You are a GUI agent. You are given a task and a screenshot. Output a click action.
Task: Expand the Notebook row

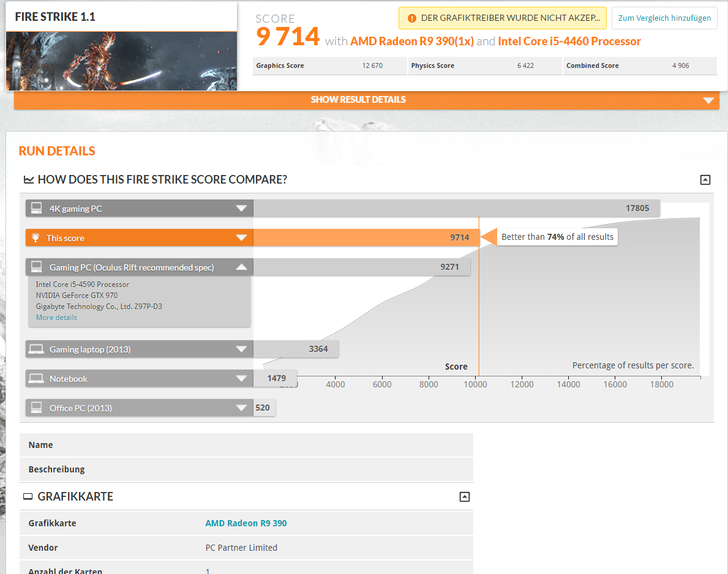tap(241, 378)
